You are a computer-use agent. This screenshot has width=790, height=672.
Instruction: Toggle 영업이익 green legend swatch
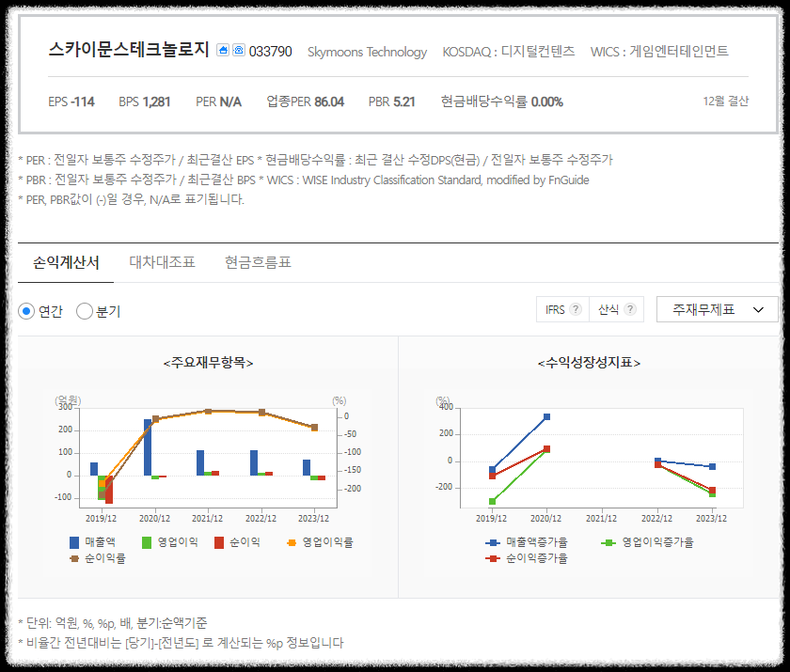click(147, 542)
